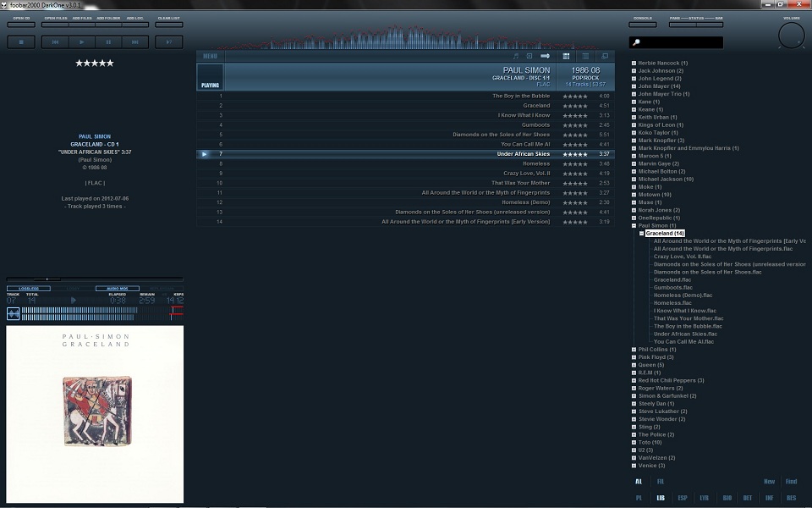
Task: Click the Add Files button
Action: [82, 25]
